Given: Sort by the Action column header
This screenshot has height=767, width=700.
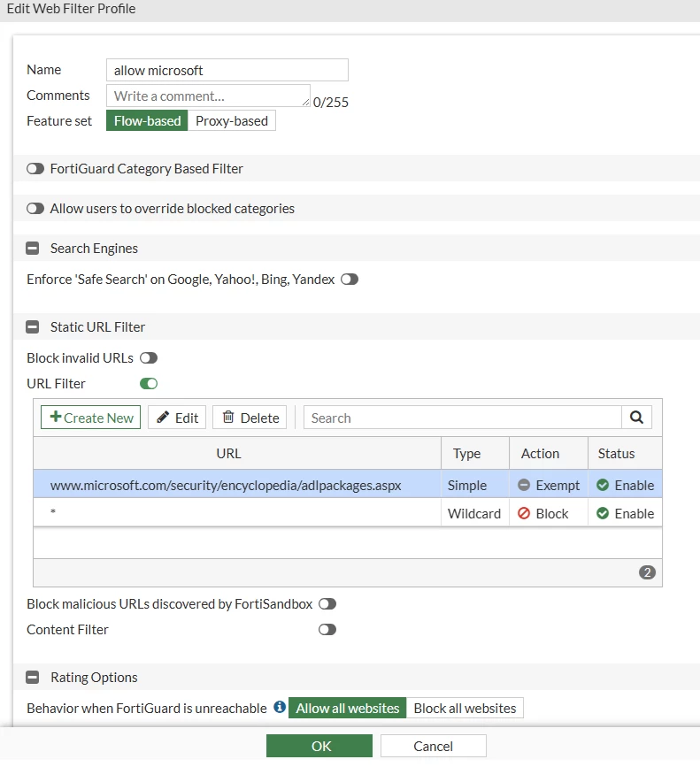Looking at the screenshot, I should pyautogui.click(x=549, y=454).
